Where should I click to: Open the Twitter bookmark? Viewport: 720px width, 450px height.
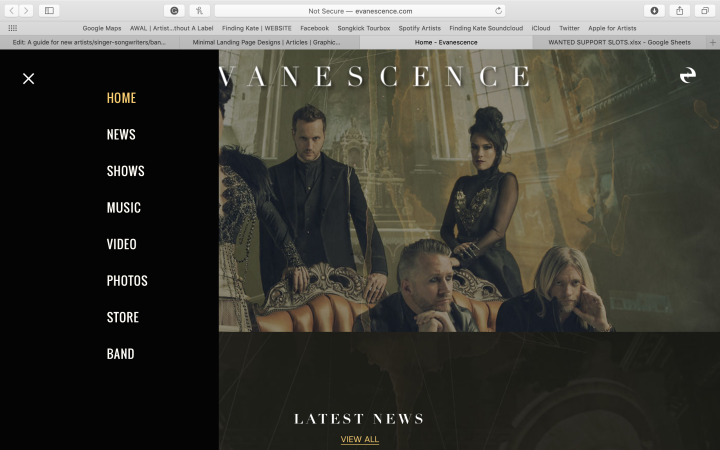pos(569,28)
